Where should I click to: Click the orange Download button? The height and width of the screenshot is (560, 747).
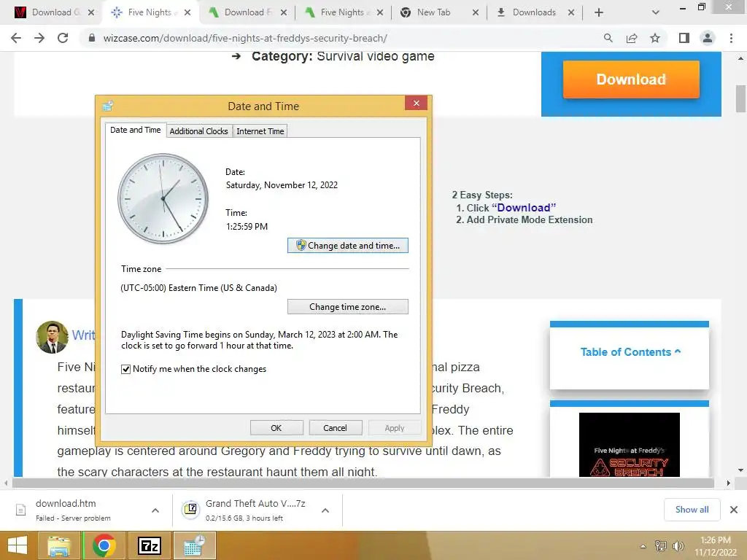click(631, 79)
